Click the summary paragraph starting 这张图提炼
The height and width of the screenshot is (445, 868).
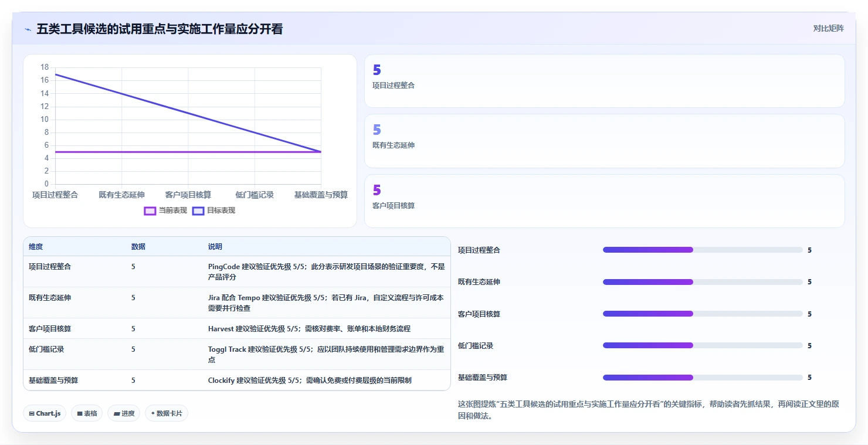click(x=649, y=410)
